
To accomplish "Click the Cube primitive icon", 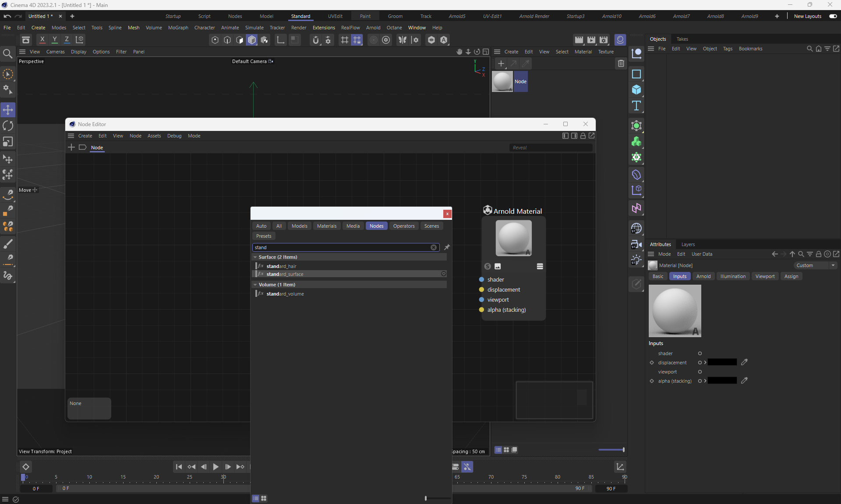I will 636,90.
